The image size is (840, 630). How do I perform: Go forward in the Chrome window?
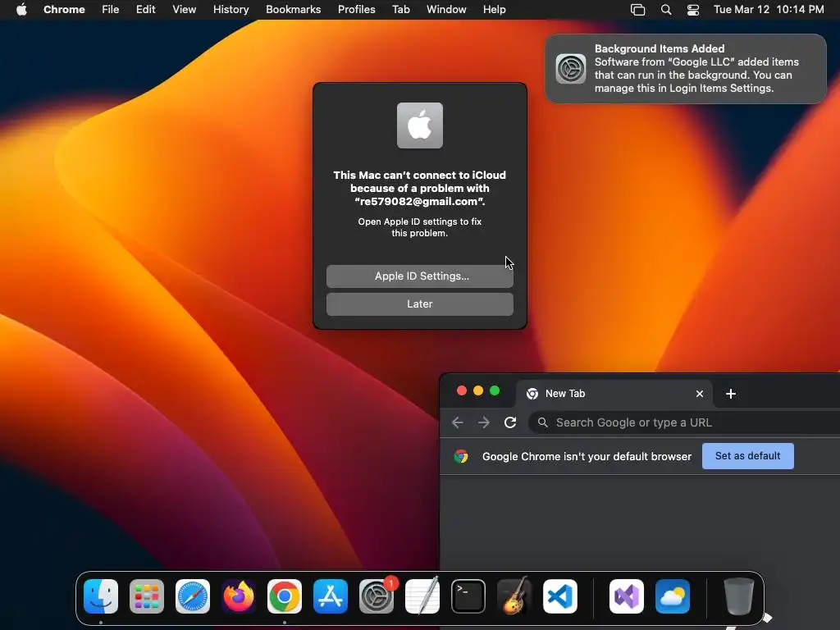point(484,422)
